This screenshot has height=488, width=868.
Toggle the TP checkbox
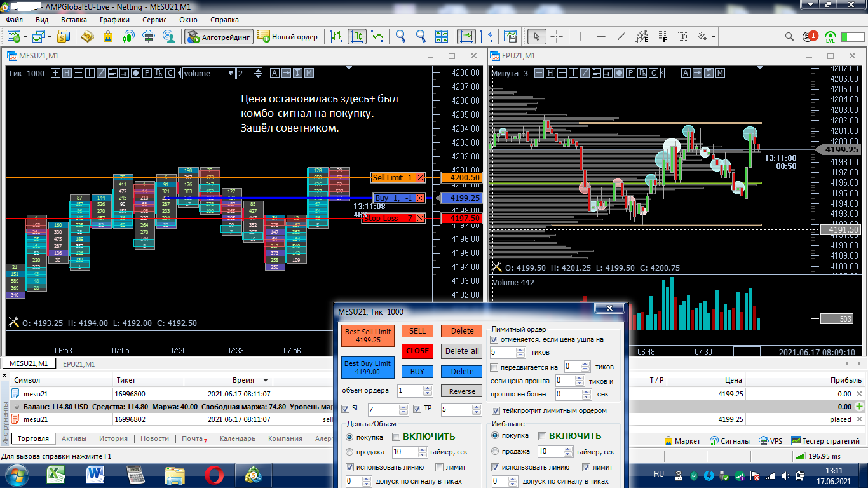[417, 409]
